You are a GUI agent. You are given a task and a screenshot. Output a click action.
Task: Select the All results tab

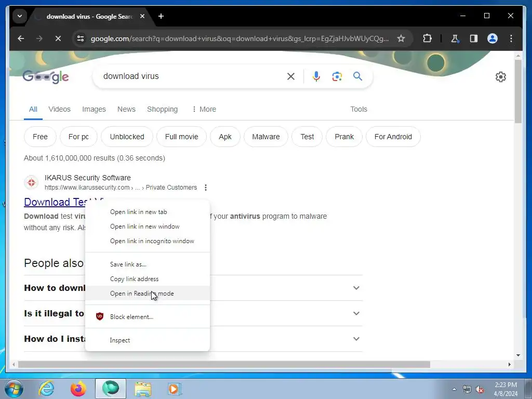[x=33, y=109]
